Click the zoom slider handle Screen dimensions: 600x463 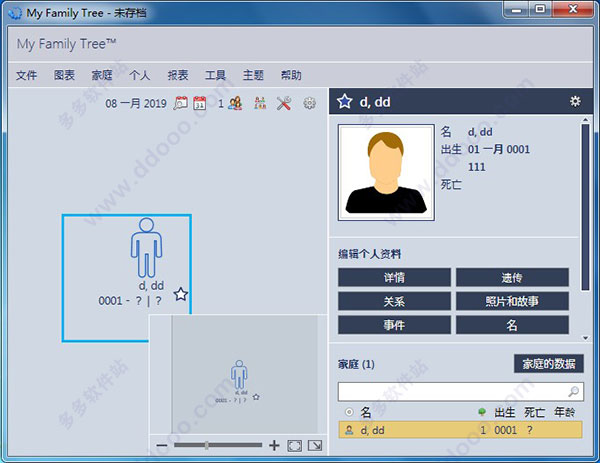[207, 445]
